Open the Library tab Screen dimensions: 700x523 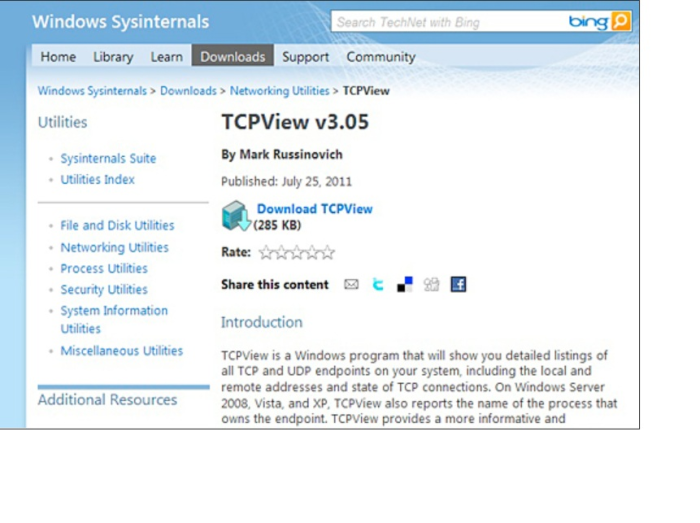point(113,57)
